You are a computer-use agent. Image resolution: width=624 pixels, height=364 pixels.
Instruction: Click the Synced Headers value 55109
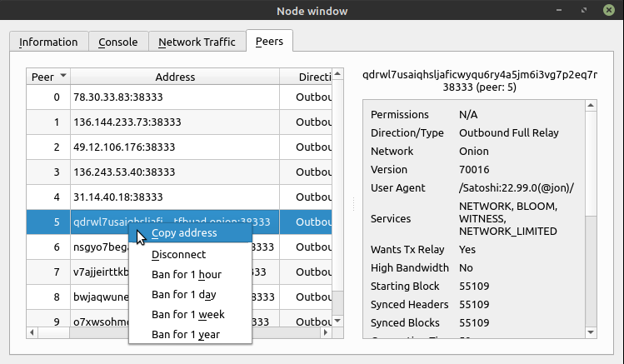[474, 304]
